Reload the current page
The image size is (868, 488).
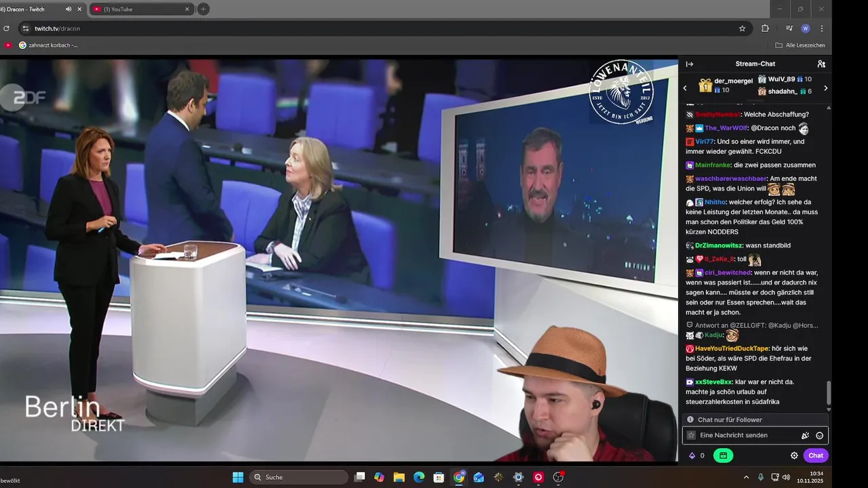(x=6, y=28)
